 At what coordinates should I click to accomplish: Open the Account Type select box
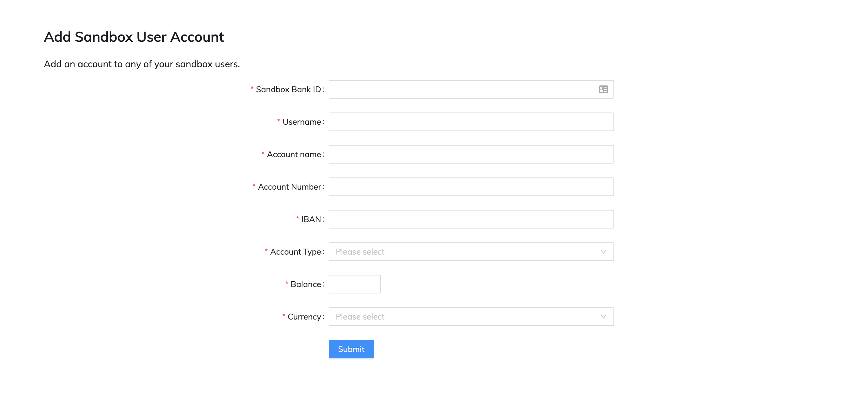click(x=471, y=252)
